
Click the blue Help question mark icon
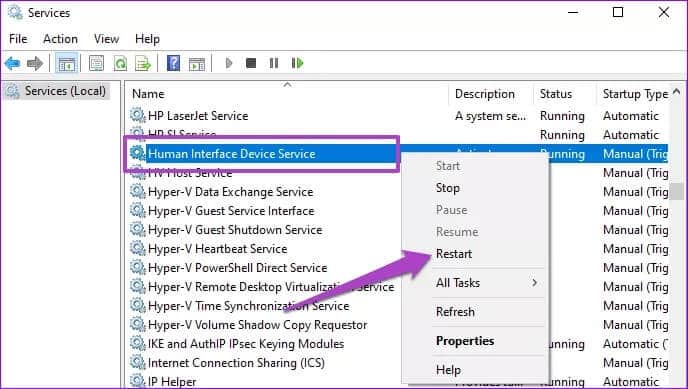[x=173, y=64]
